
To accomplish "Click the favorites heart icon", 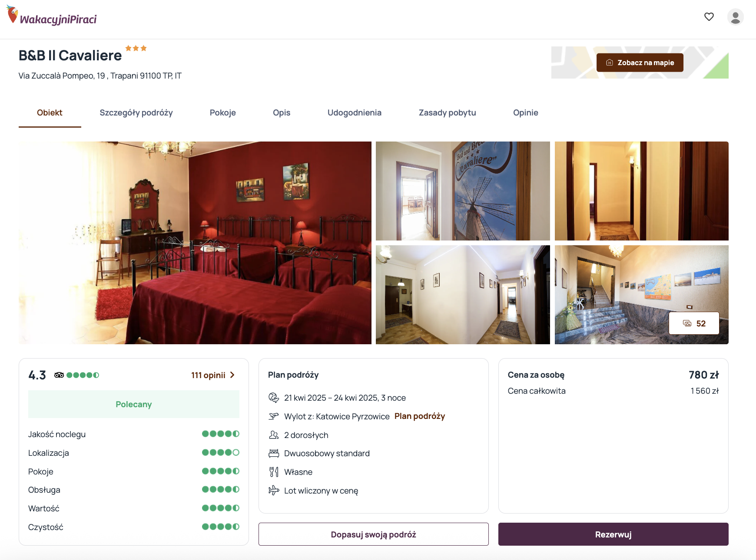I will (x=709, y=17).
